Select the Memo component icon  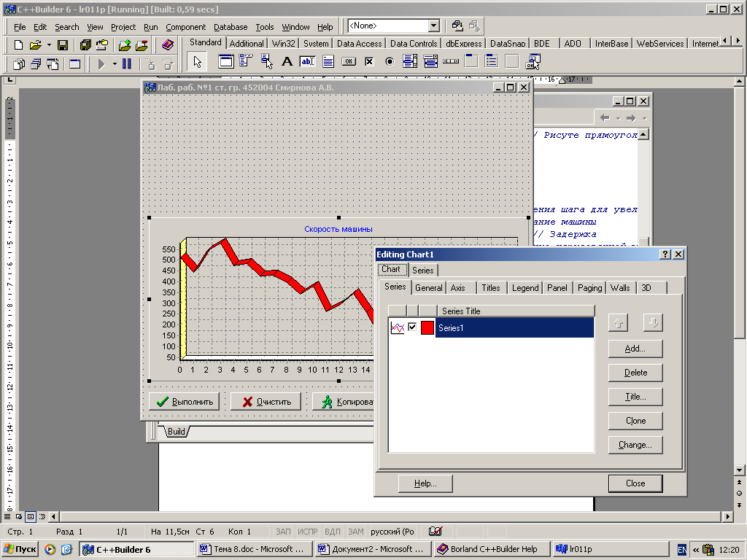coord(328,62)
